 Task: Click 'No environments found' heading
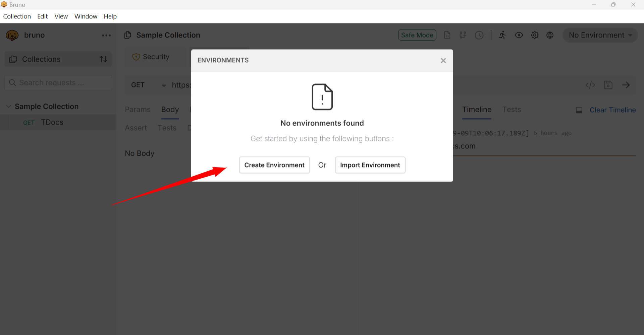pos(322,123)
